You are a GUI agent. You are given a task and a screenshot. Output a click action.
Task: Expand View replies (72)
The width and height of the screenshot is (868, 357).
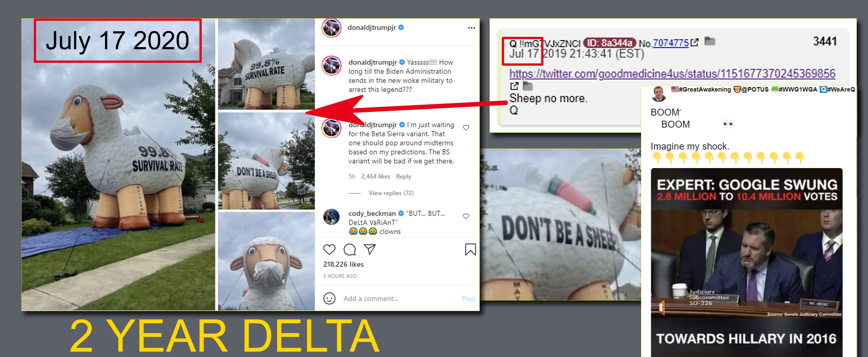(x=391, y=193)
